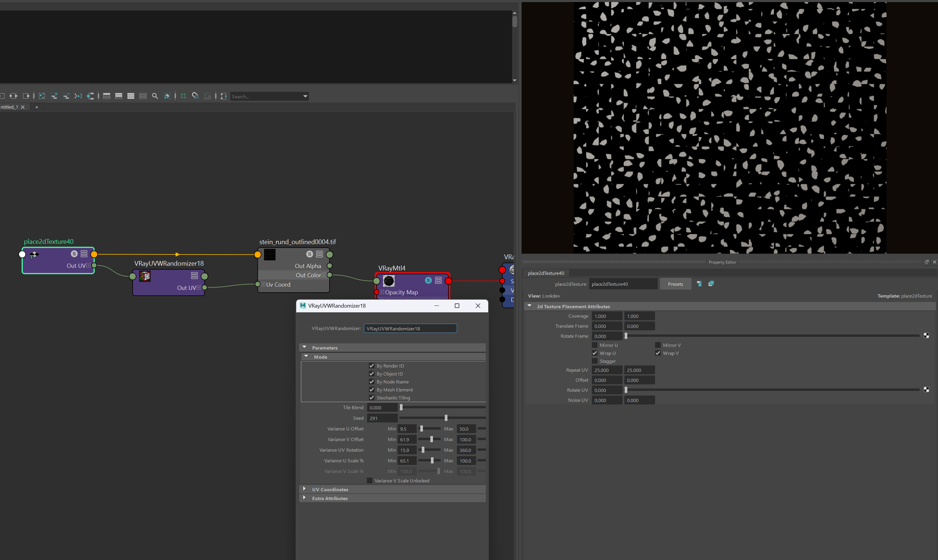Click the magnifier filter icon in toolbar

point(155,96)
